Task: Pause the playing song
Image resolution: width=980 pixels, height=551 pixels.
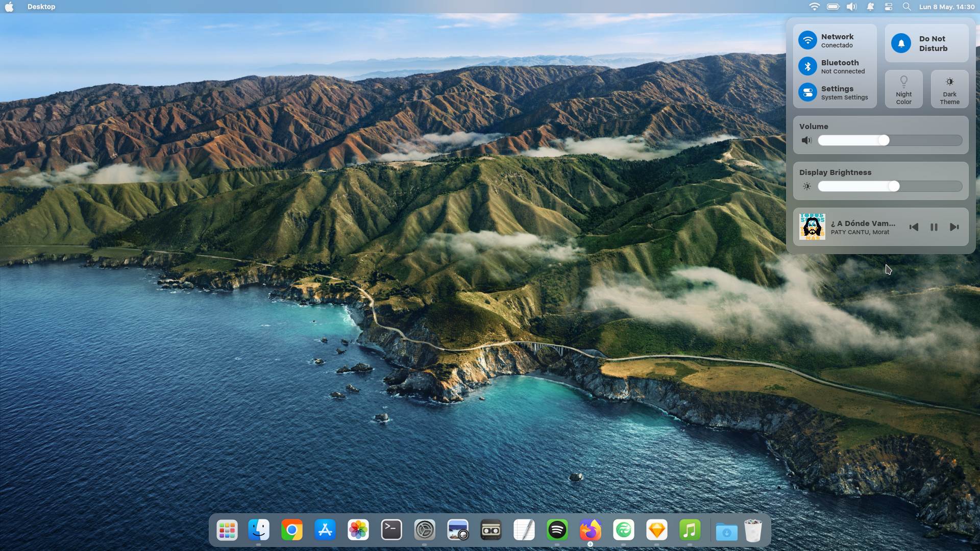Action: [934, 227]
